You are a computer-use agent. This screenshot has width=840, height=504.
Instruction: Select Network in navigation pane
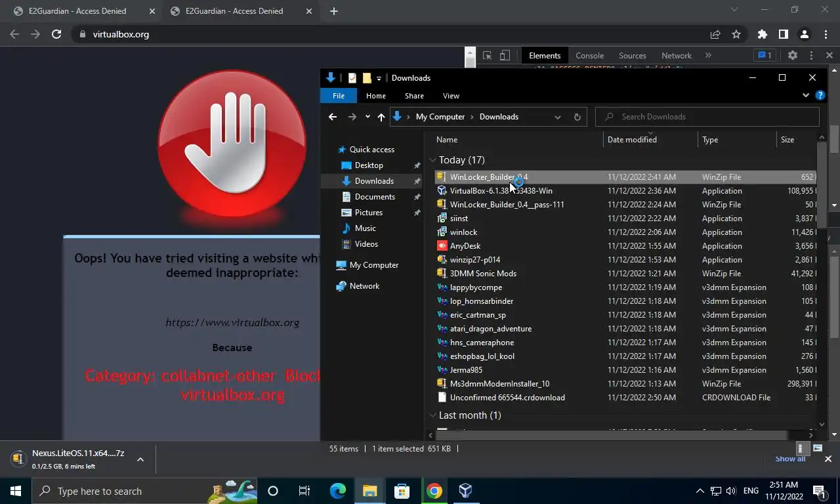(364, 286)
